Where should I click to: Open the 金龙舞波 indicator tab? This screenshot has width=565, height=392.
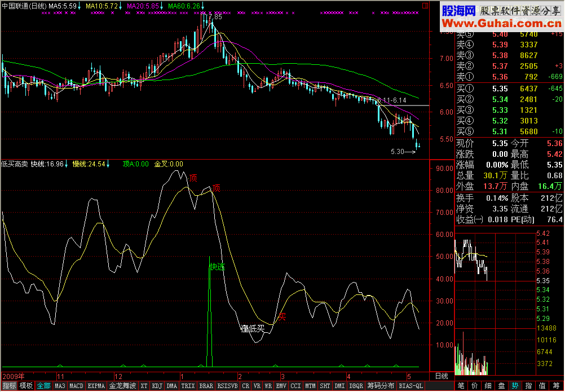click(122, 386)
